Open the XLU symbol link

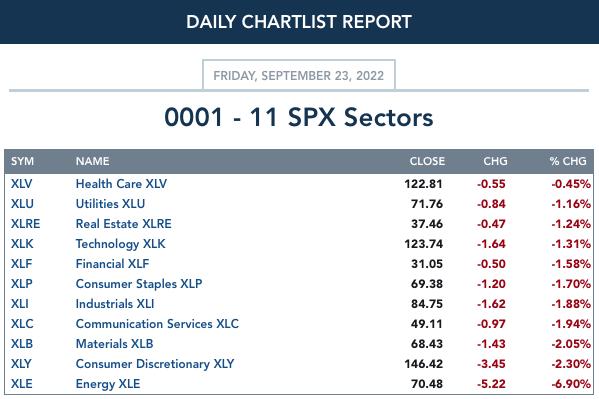22,204
